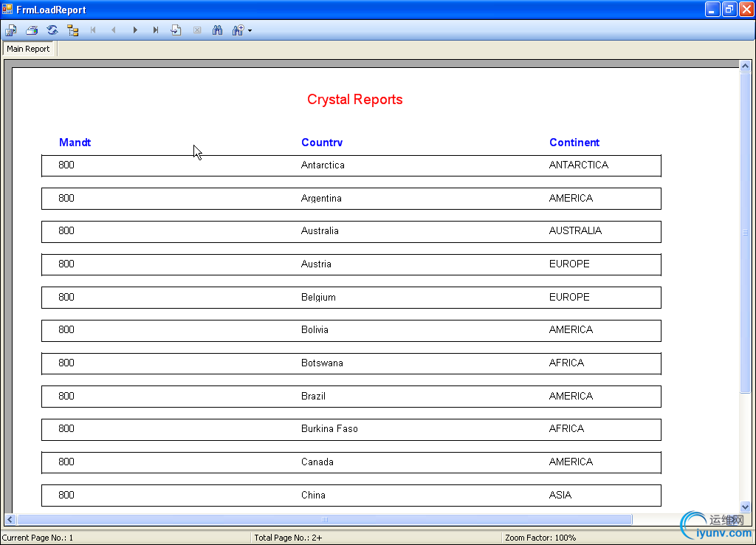Viewport: 756px width, 545px height.
Task: Click the Brazil country cell
Action: (313, 396)
